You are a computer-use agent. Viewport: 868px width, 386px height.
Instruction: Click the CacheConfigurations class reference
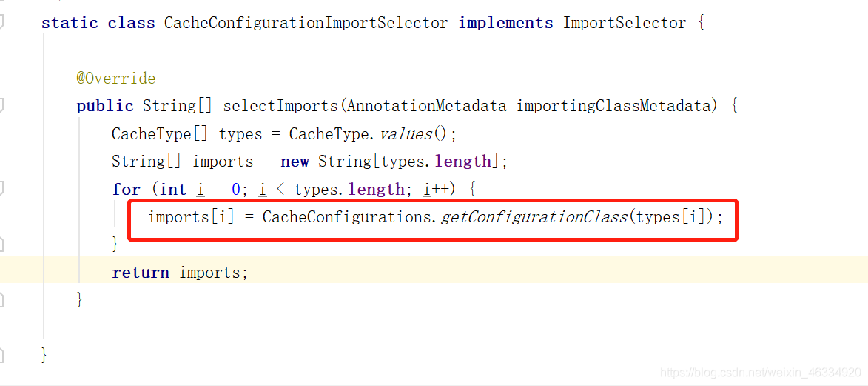pos(347,217)
